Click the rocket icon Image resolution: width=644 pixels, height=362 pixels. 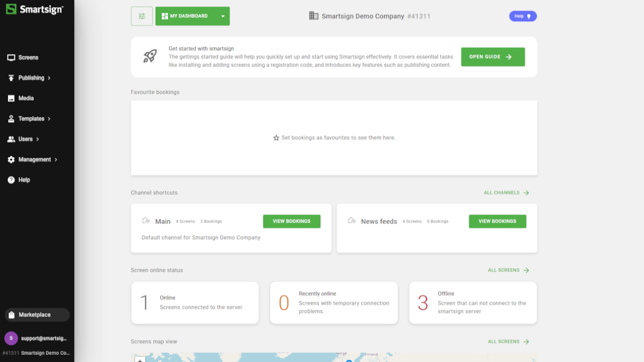(x=150, y=56)
